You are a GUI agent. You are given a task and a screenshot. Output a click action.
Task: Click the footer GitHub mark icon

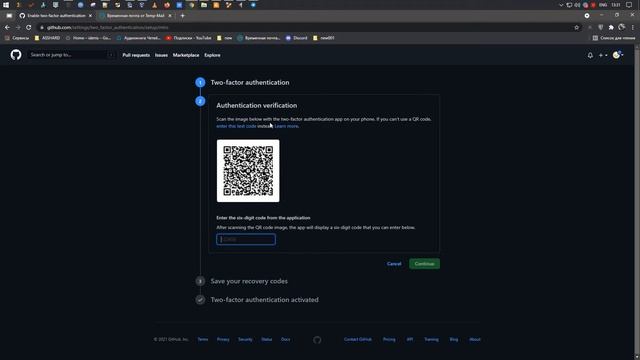click(x=317, y=340)
